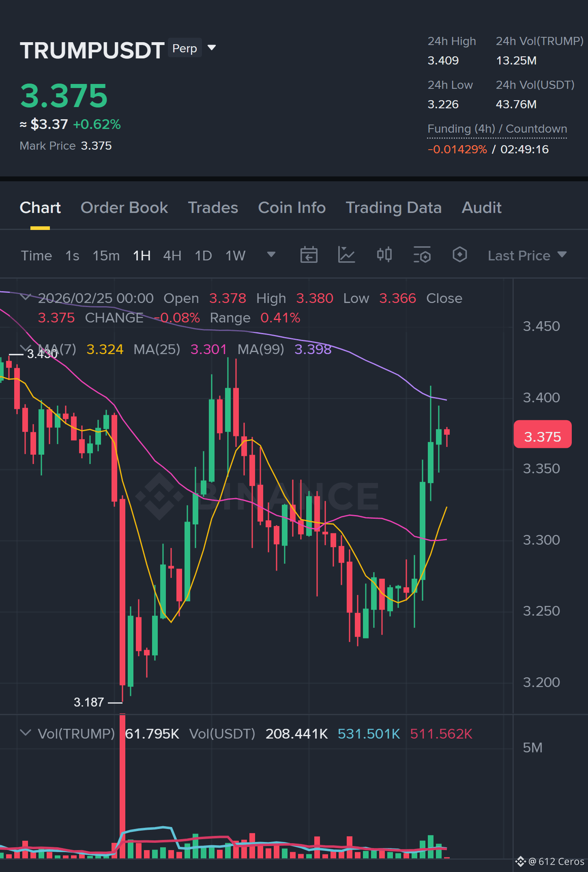Viewport: 588px width, 872px height.
Task: Switch to the Trading Data tab
Action: (393, 208)
